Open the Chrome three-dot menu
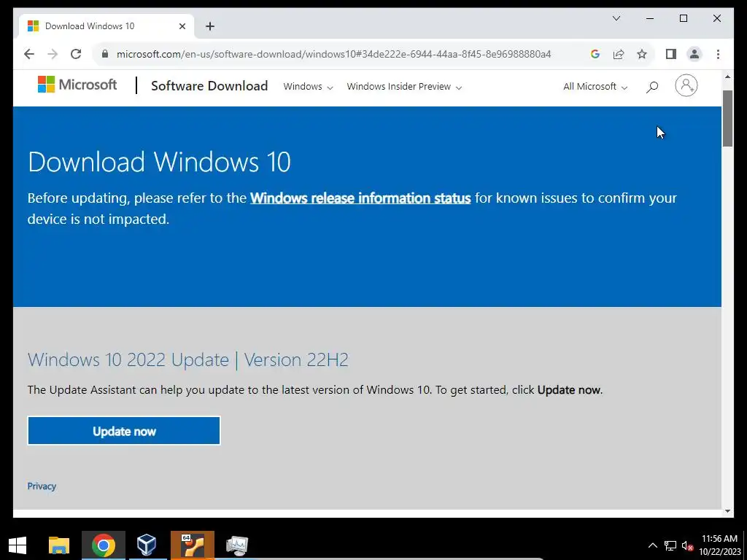 coord(718,54)
